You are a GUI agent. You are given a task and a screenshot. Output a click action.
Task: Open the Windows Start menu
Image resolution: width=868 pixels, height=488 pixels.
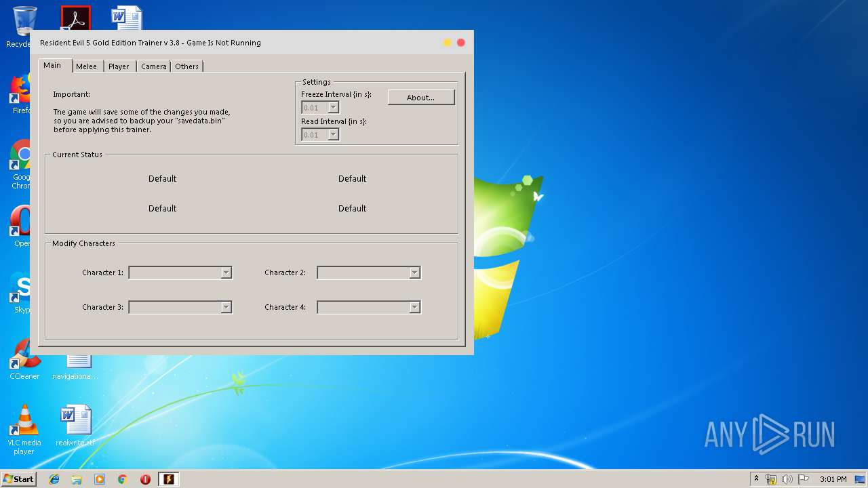(x=18, y=479)
